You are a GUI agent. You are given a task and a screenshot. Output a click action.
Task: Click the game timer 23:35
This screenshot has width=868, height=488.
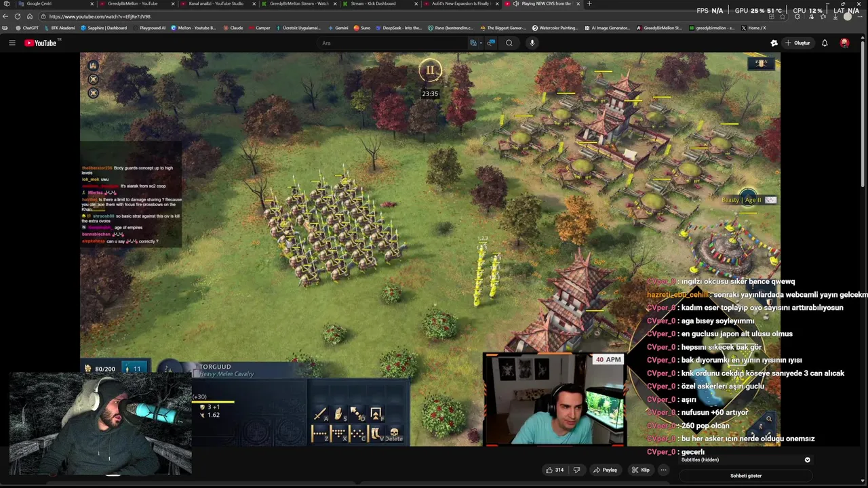[430, 94]
